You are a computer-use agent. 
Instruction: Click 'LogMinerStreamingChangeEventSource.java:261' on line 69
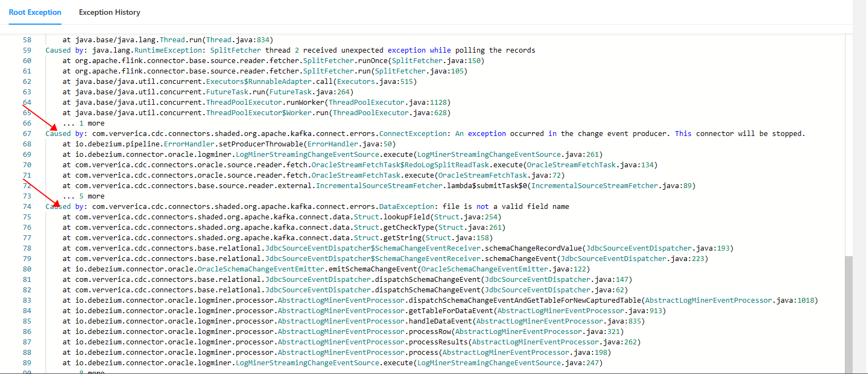click(x=508, y=154)
